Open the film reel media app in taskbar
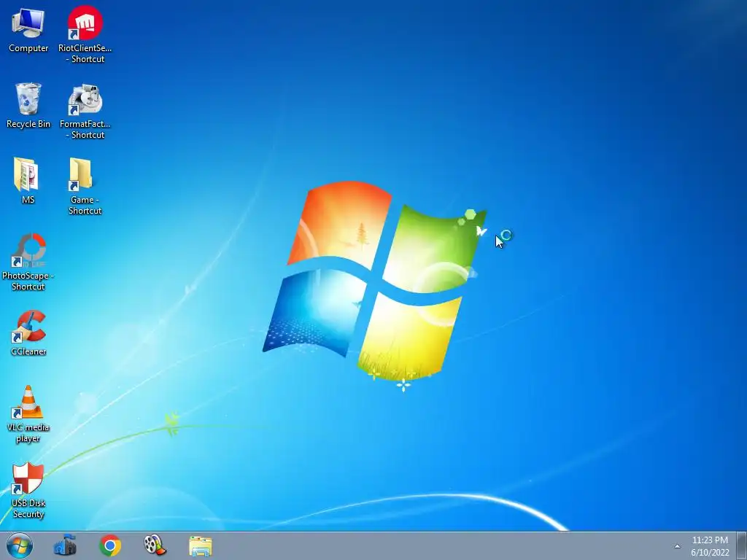 click(x=155, y=545)
